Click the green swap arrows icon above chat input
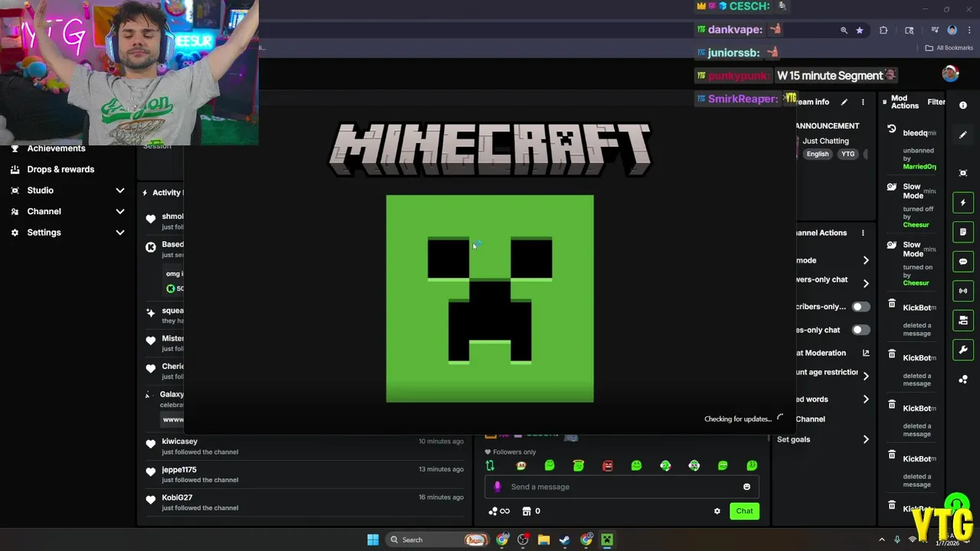 [x=490, y=465]
